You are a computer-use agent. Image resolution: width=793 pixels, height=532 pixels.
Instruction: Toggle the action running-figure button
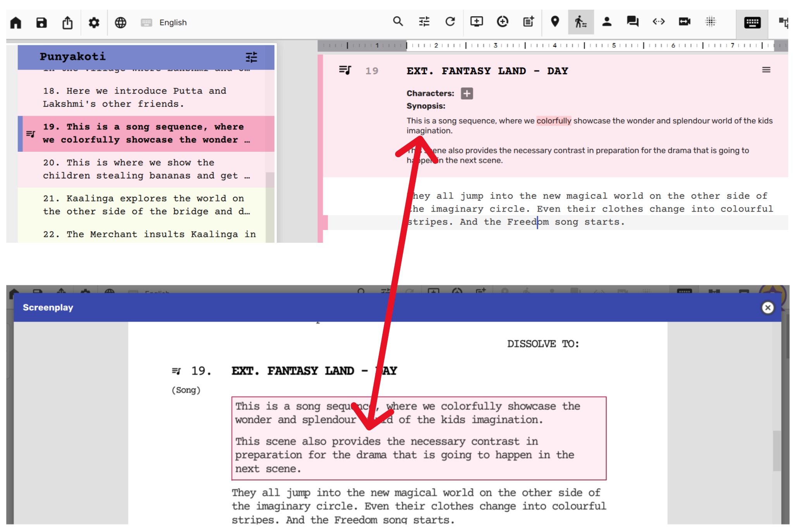(580, 22)
